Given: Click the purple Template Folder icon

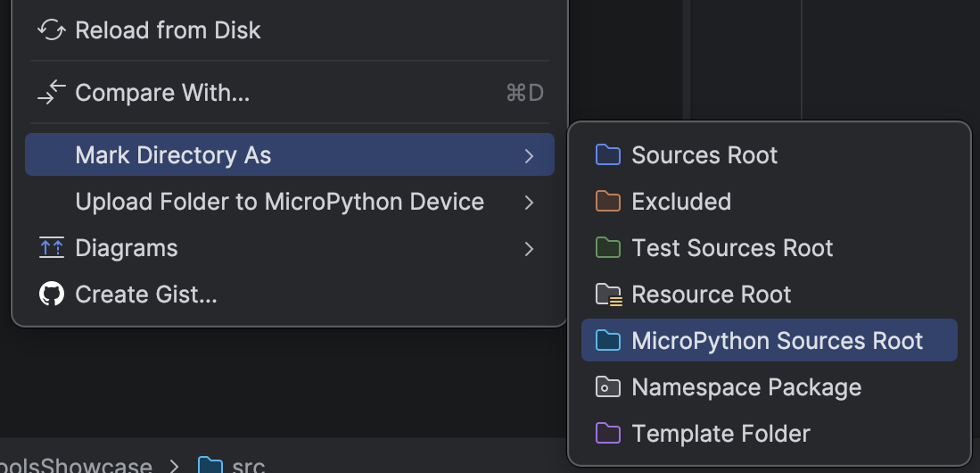Looking at the screenshot, I should [x=607, y=433].
